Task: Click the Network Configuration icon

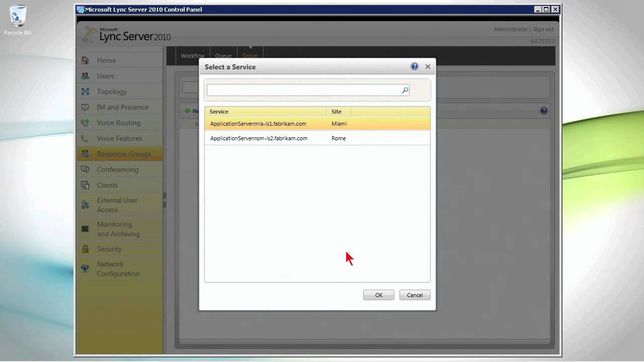Action: click(x=86, y=268)
